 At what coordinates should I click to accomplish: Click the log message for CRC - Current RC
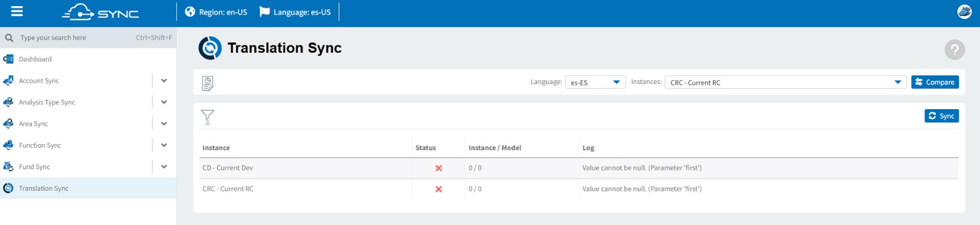point(642,189)
